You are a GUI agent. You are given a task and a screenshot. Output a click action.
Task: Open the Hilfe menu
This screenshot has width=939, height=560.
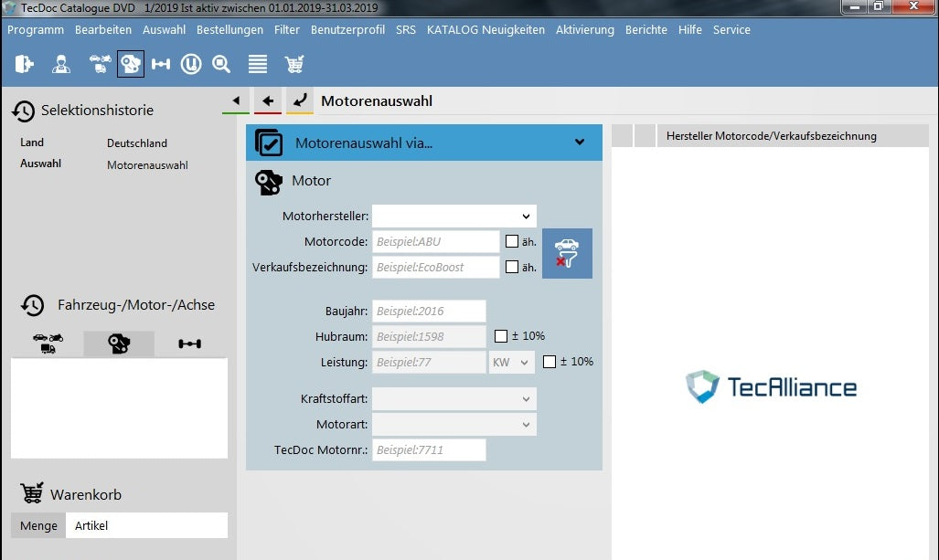point(690,30)
